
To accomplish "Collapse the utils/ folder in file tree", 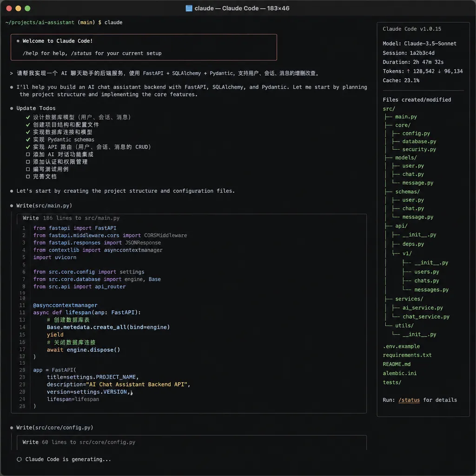I will 404,326.
